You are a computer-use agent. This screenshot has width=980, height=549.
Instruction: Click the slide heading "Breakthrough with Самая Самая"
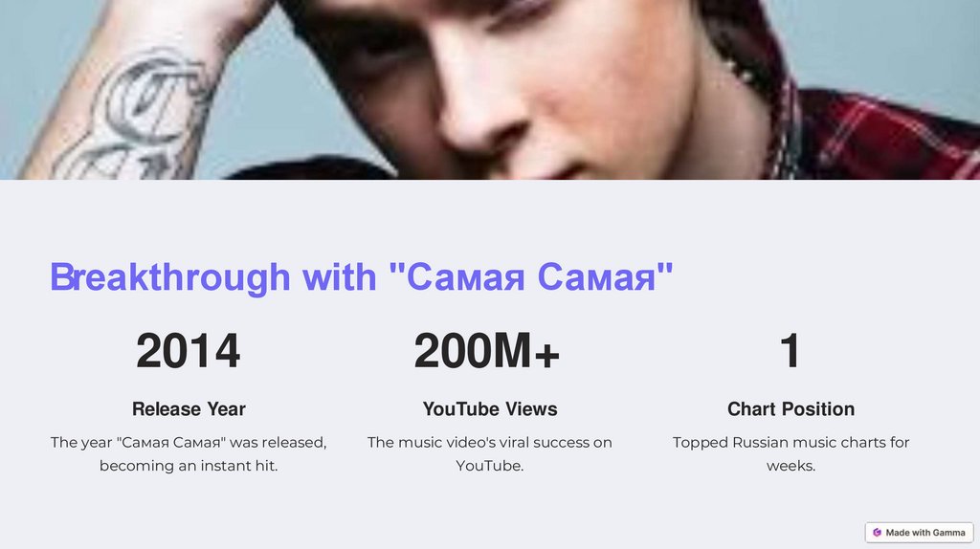tap(362, 277)
